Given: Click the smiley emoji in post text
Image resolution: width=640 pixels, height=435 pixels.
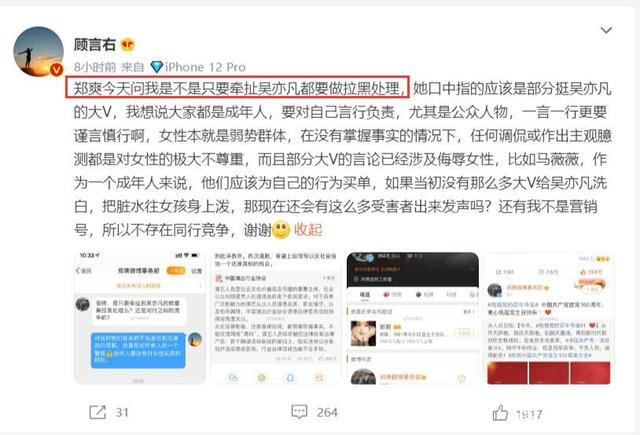Looking at the screenshot, I should [281, 230].
